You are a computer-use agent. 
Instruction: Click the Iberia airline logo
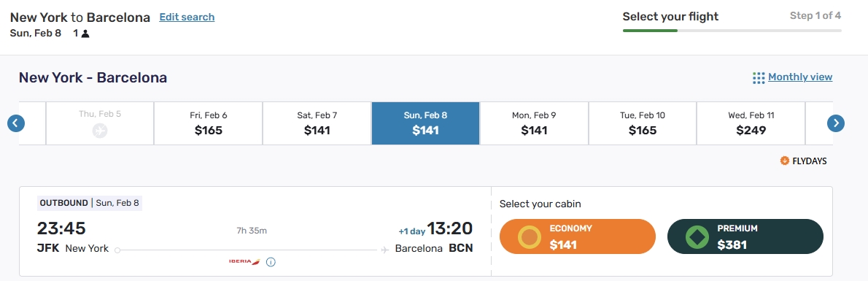(x=244, y=261)
